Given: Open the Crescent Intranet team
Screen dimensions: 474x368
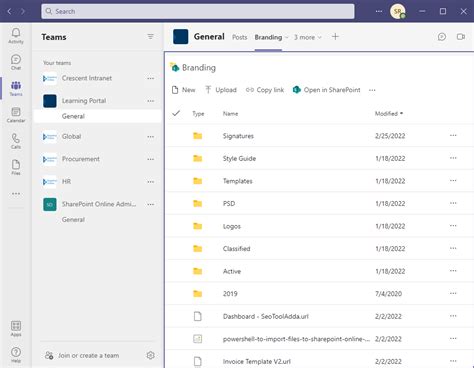Looking at the screenshot, I should 87,78.
